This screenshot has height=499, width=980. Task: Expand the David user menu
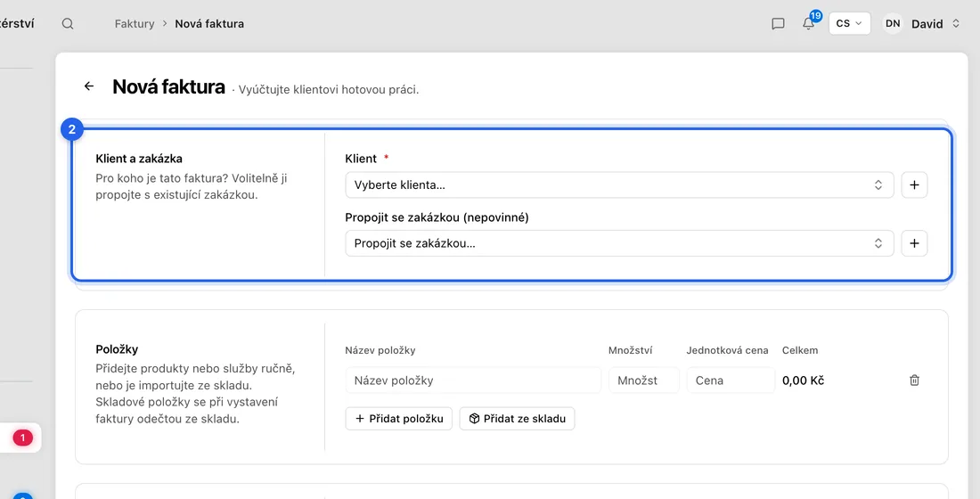pyautogui.click(x=935, y=24)
